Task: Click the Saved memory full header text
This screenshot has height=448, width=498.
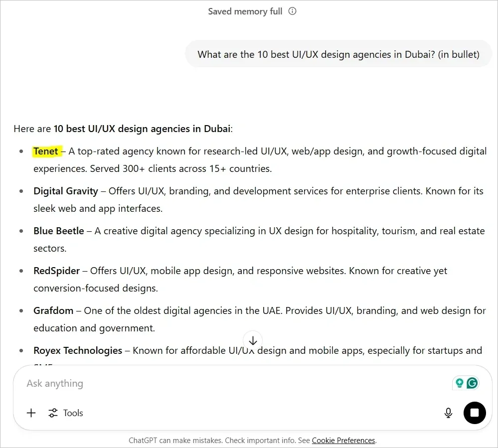Action: click(x=244, y=11)
